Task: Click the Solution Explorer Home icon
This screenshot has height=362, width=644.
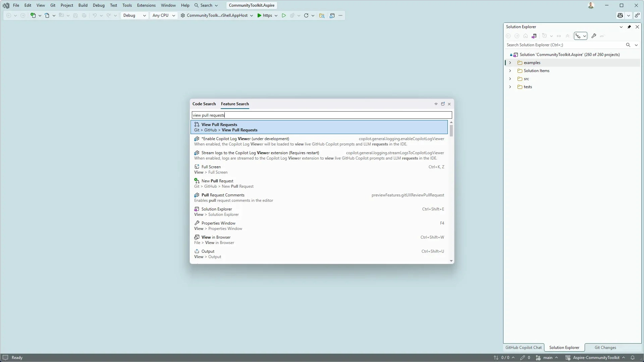Action: pos(526,36)
